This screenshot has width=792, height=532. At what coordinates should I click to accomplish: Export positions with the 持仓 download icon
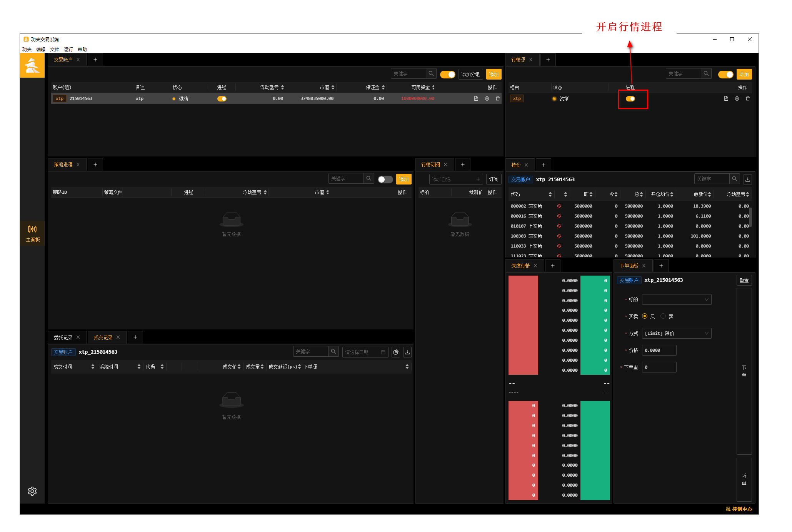click(x=747, y=179)
